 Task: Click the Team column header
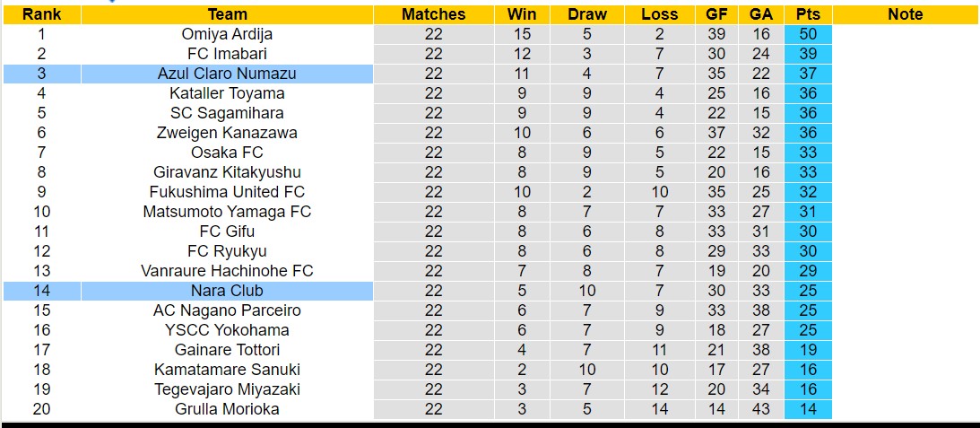227,14
